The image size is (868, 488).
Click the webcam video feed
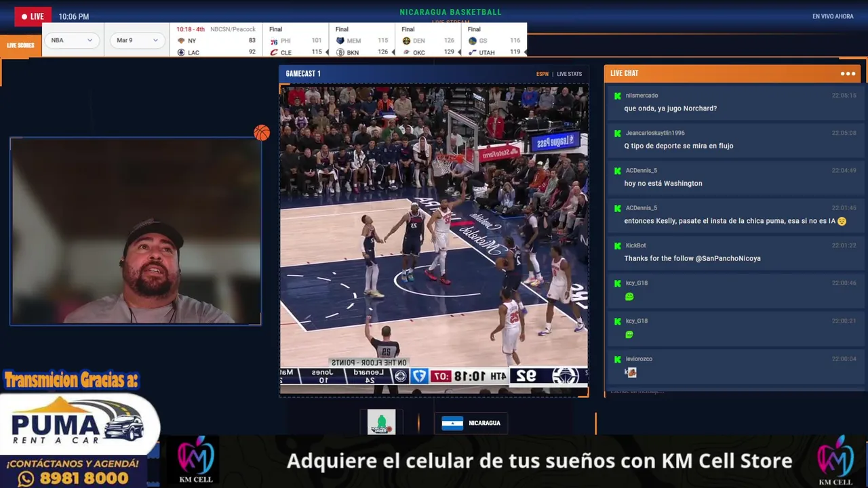pos(136,231)
